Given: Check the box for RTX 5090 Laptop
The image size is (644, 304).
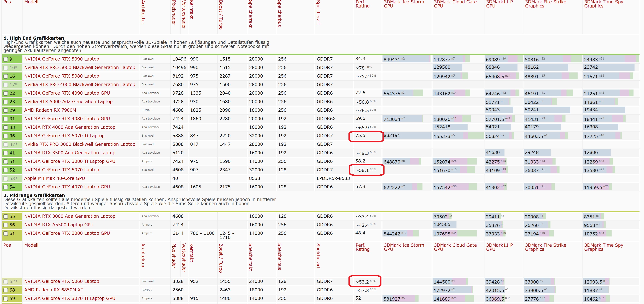Looking at the screenshot, I should (6, 59).
